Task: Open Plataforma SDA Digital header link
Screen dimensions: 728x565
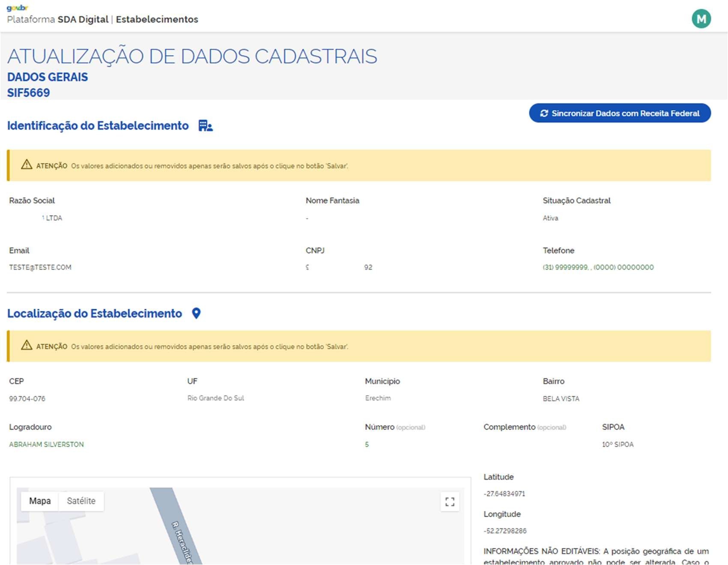Action: (57, 20)
